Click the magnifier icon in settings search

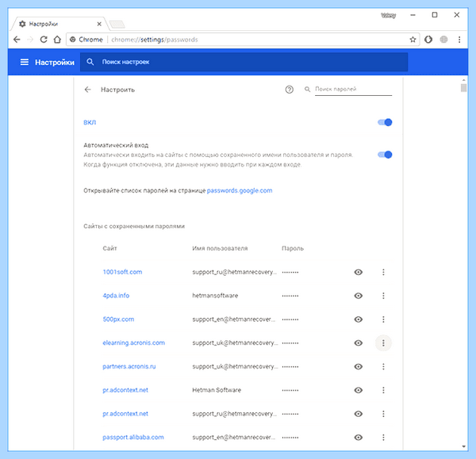[90, 62]
